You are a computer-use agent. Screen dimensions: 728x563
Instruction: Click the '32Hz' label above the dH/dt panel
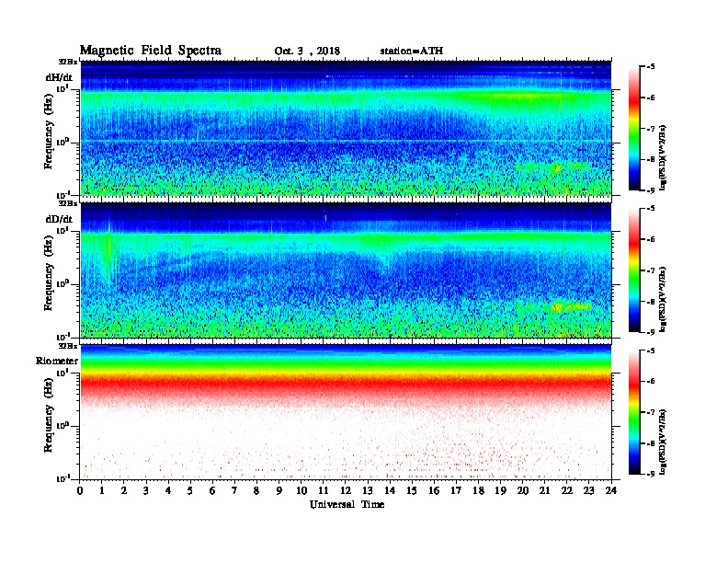pos(68,62)
